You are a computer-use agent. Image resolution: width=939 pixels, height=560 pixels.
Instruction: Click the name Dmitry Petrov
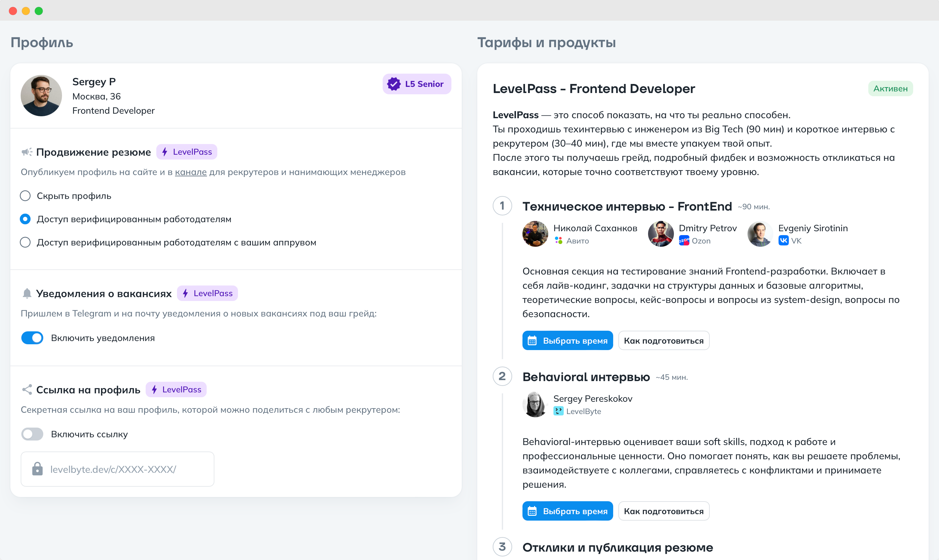707,228
